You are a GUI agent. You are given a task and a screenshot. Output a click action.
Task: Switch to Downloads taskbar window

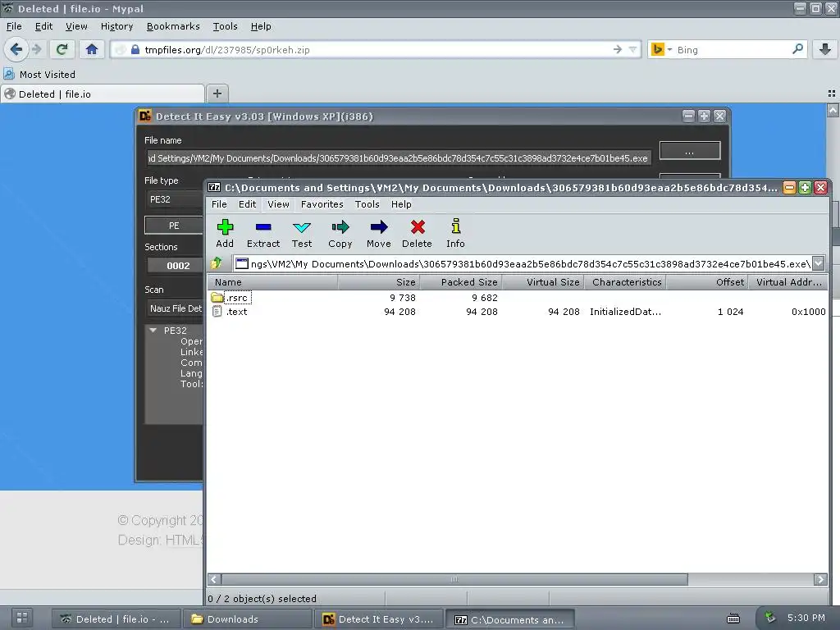pyautogui.click(x=248, y=619)
